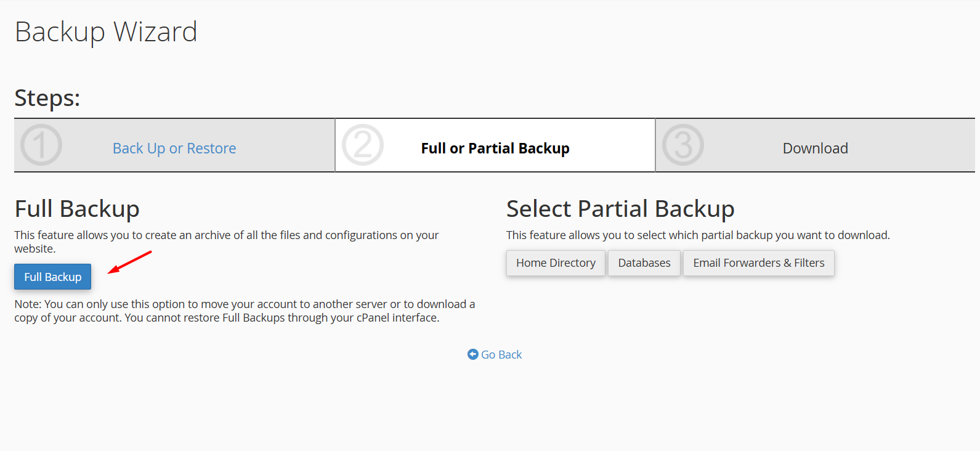Click the Go Back link
Image resolution: width=980 pixels, height=451 pixels.
point(500,354)
